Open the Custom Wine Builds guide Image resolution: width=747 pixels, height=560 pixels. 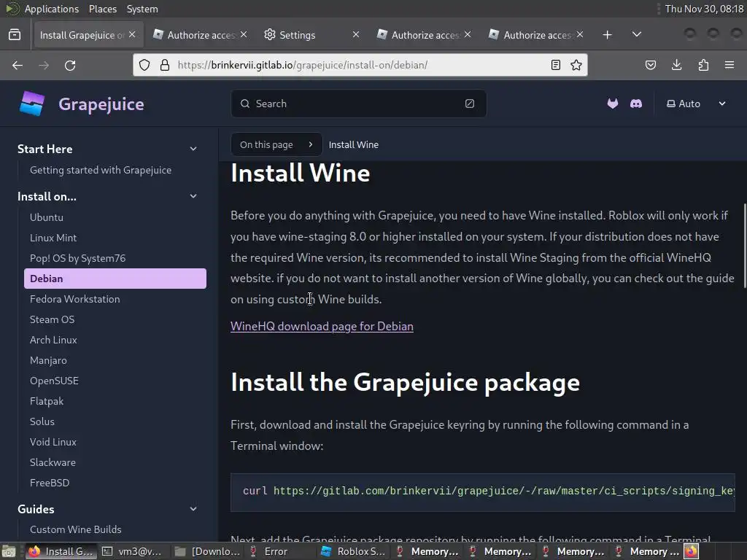pos(75,529)
